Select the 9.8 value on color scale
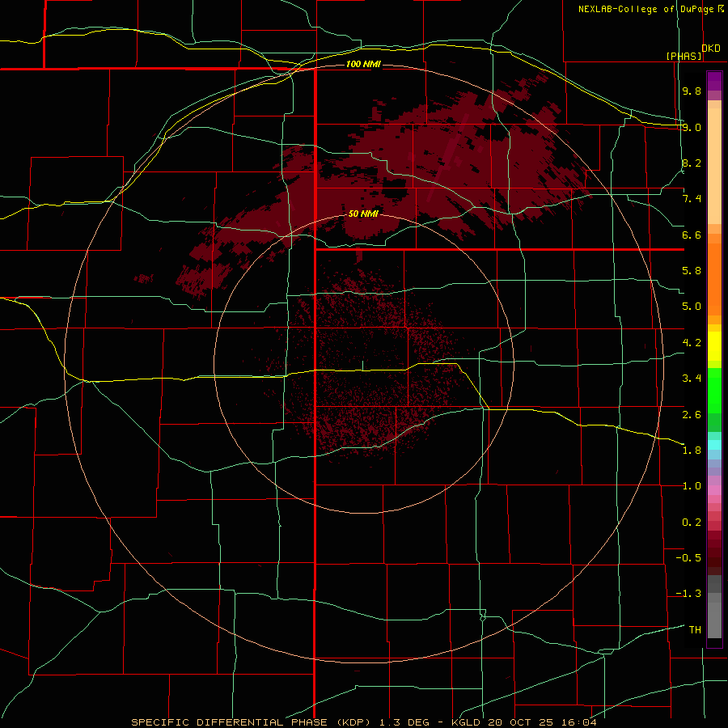The image size is (728, 728). pos(692,91)
